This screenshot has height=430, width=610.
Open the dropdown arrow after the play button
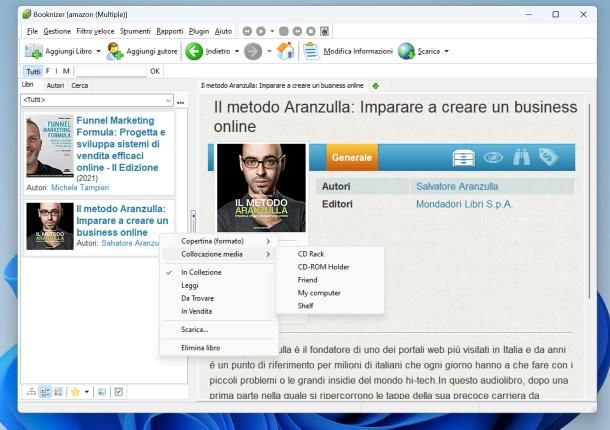[x=272, y=31]
